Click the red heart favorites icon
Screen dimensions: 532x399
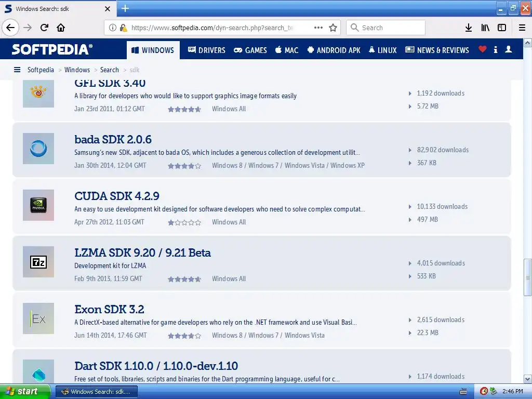pos(483,49)
